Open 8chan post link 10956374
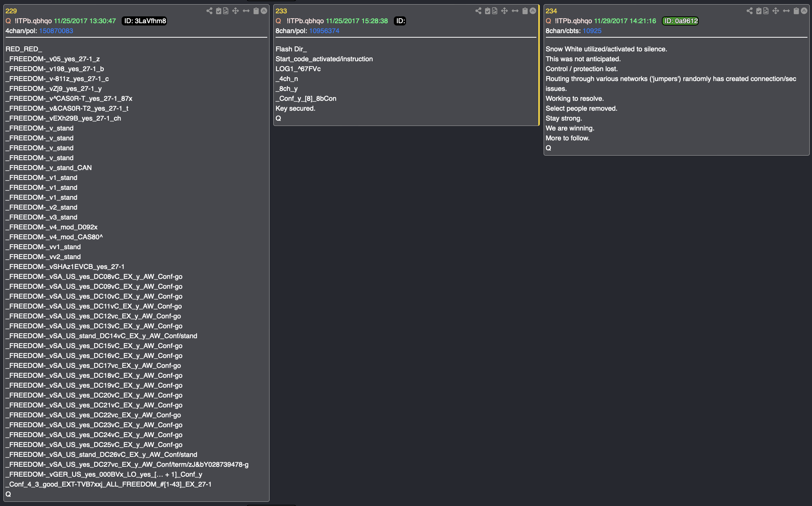This screenshot has height=506, width=812. [x=324, y=31]
